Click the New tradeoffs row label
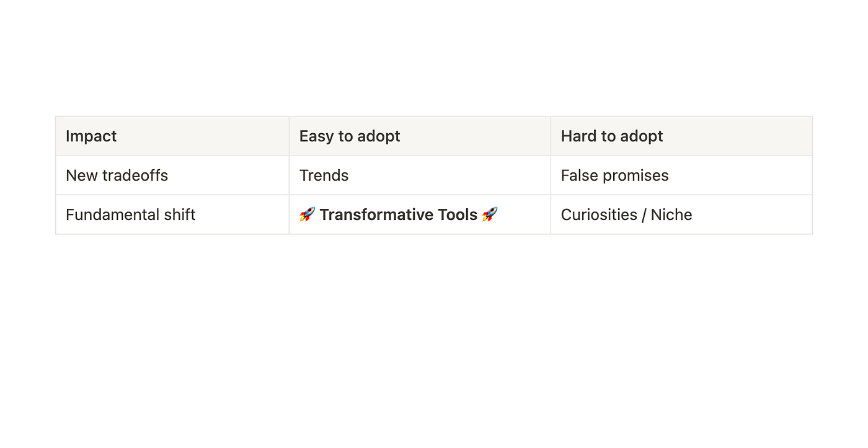868x448 pixels. (117, 175)
